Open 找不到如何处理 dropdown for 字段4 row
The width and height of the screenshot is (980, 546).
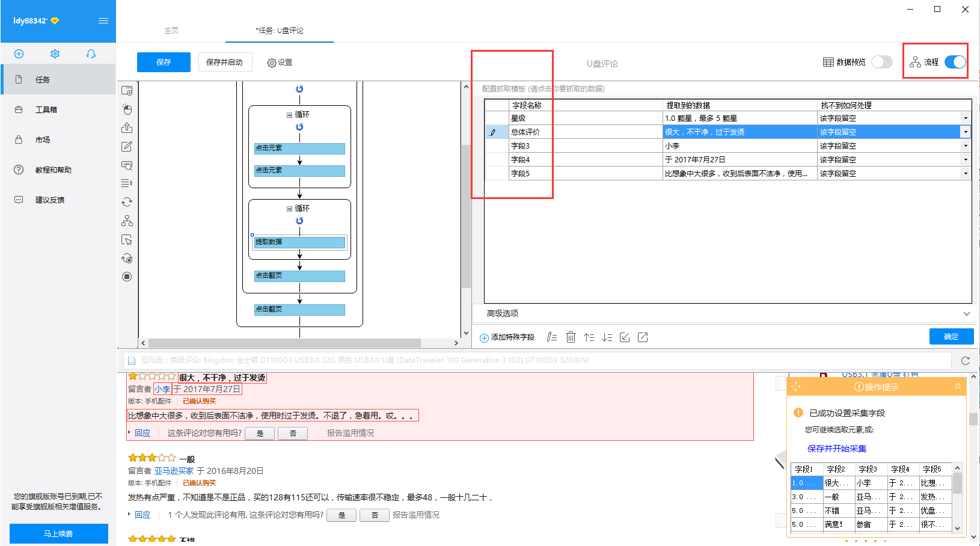(x=966, y=159)
